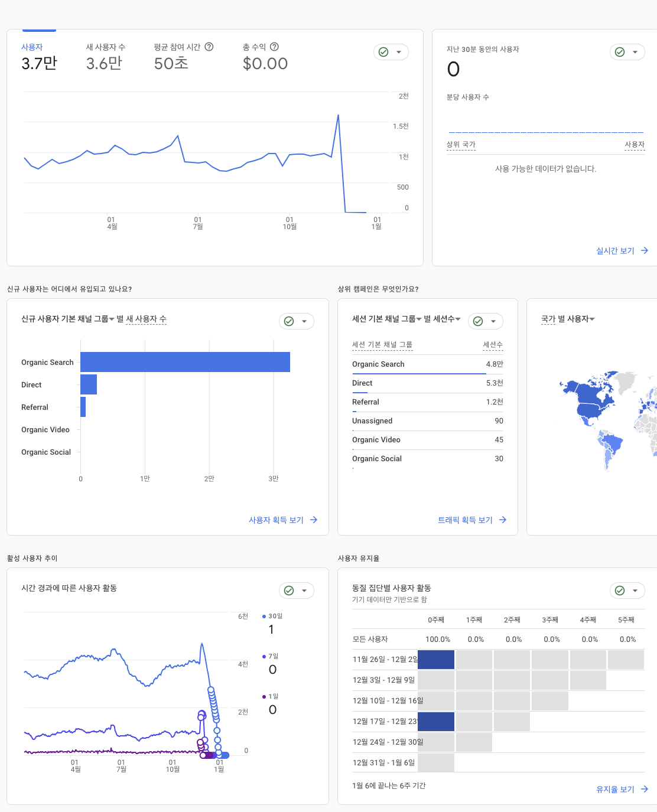Click the 11월 26일 week-0 cohort cell
657x812 pixels.
(436, 660)
